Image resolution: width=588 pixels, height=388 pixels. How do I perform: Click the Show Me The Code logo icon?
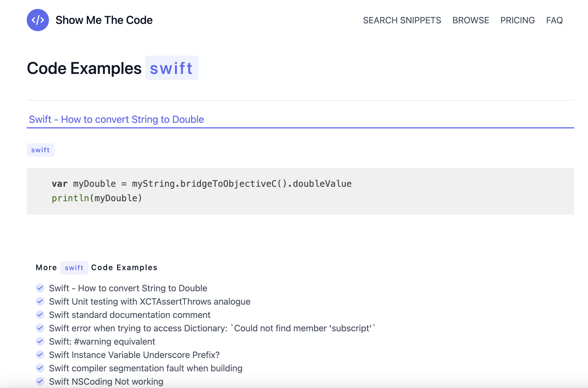pos(38,20)
